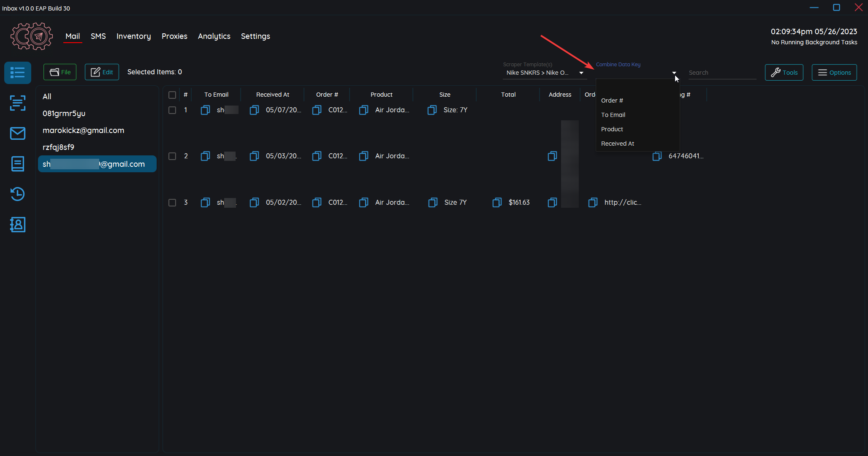868x456 pixels.
Task: Open the history clock sidebar icon
Action: point(18,194)
